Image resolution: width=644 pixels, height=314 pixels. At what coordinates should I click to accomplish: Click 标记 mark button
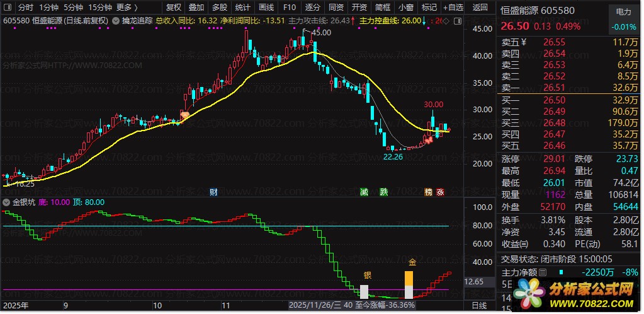[x=429, y=8]
